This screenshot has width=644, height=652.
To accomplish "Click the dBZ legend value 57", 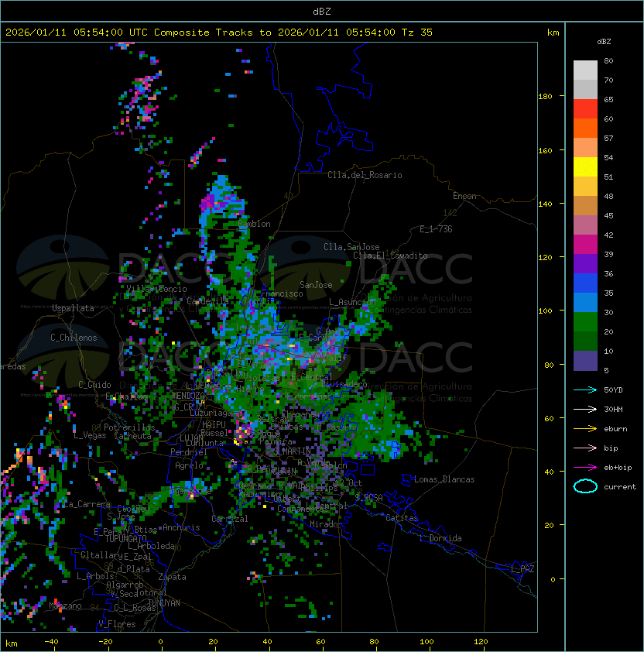I will click(608, 138).
